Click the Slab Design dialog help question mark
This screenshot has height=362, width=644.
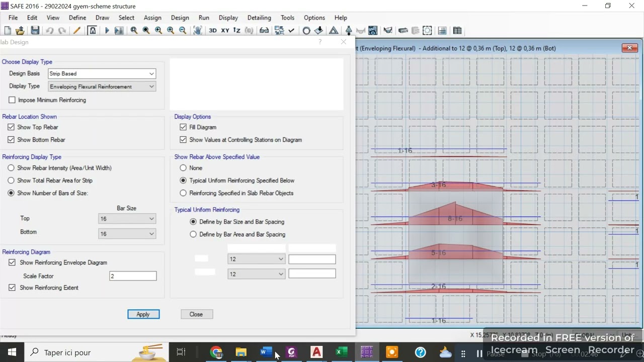click(320, 42)
